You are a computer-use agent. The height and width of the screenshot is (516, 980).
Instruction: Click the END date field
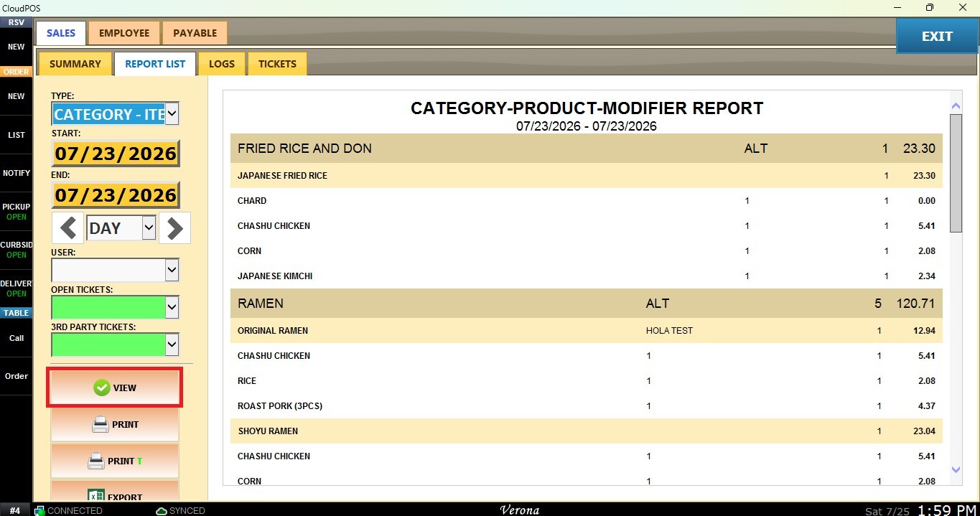click(x=116, y=195)
